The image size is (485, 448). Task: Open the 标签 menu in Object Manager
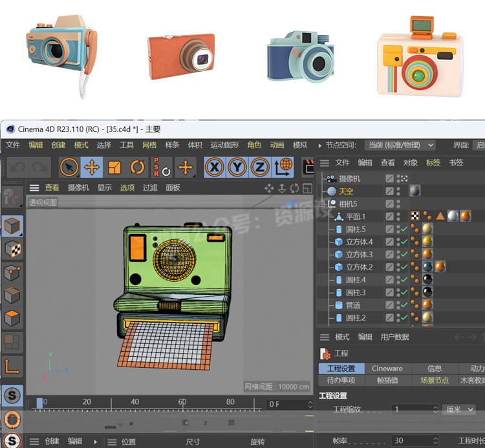(433, 163)
